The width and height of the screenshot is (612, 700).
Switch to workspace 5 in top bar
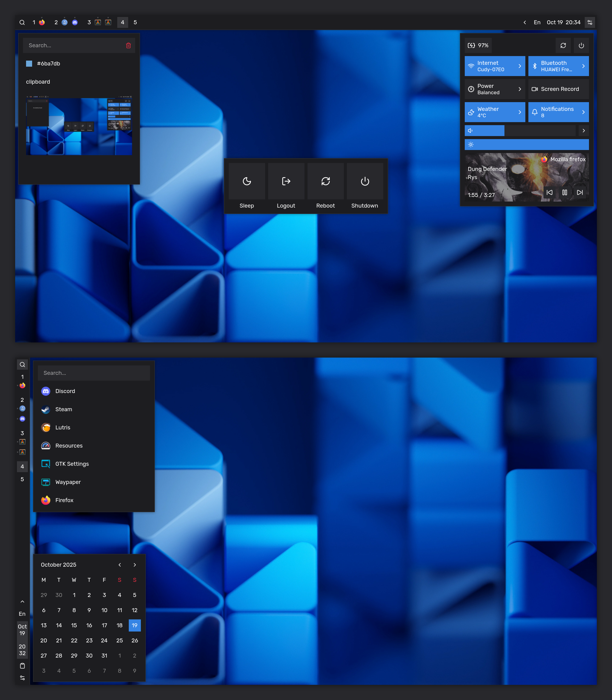click(x=135, y=22)
